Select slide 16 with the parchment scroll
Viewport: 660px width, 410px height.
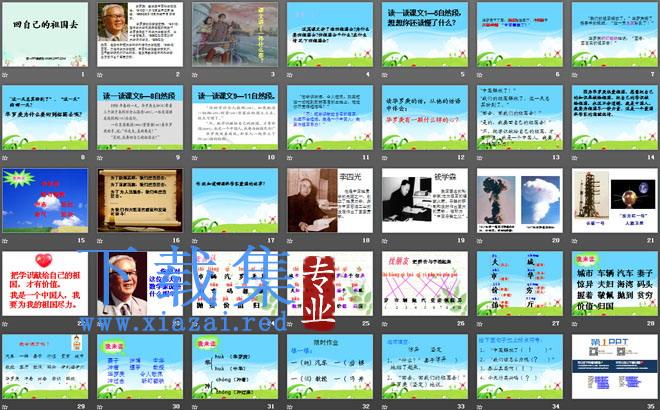click(140, 200)
